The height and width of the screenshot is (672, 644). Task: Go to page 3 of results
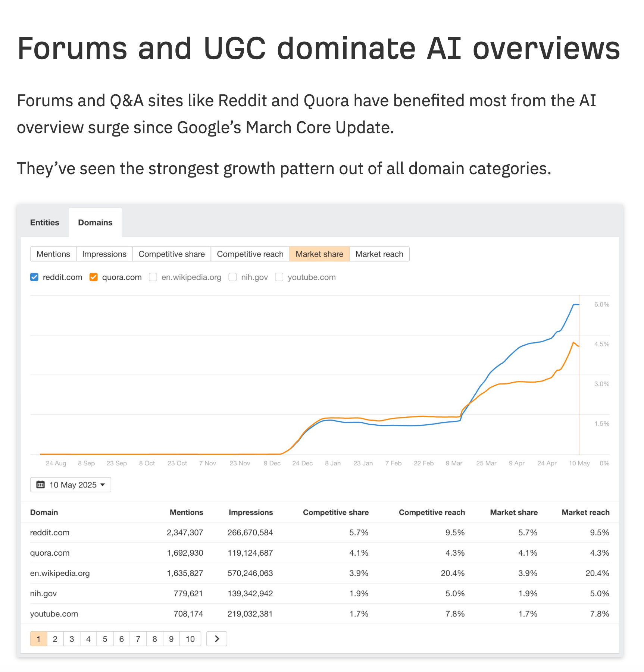click(72, 639)
